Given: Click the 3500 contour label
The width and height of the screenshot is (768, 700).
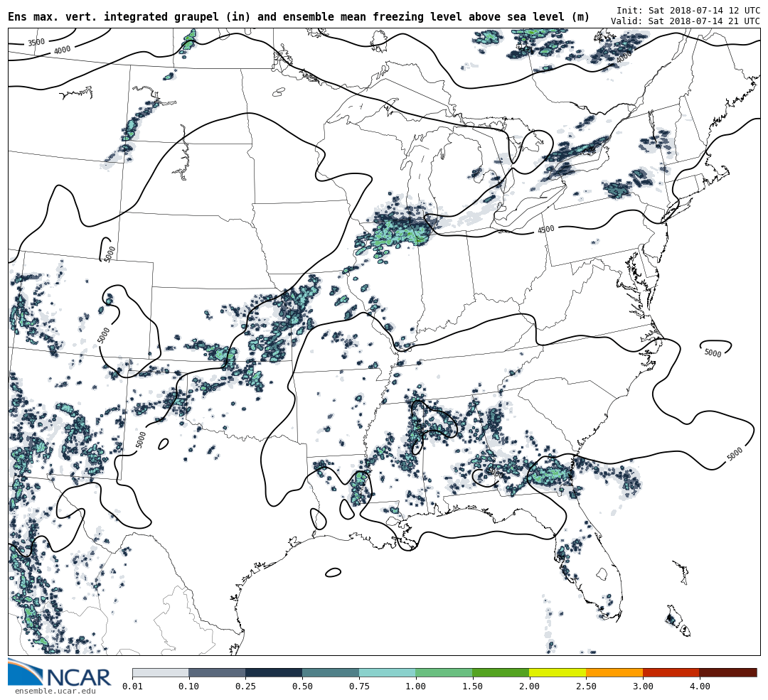Looking at the screenshot, I should click(36, 43).
